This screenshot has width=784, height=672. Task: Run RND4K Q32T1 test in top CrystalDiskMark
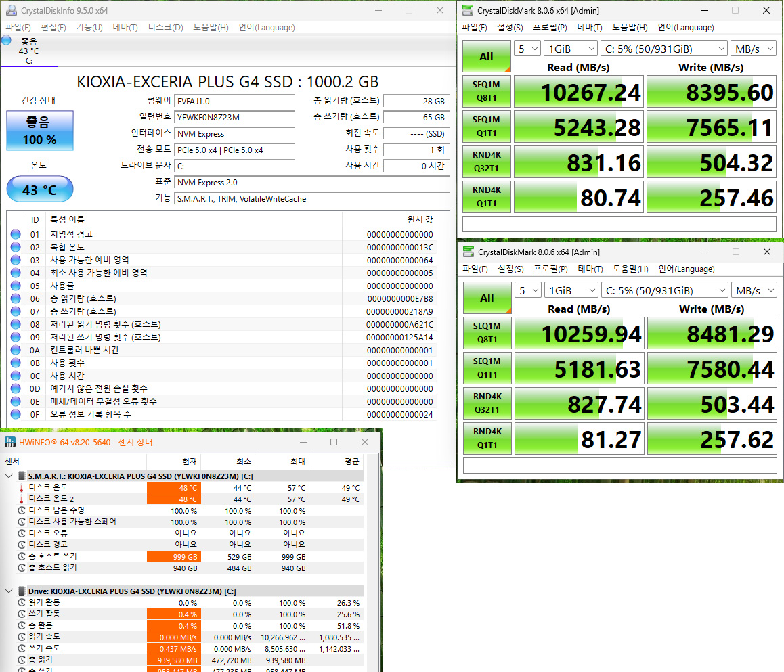pyautogui.click(x=487, y=161)
